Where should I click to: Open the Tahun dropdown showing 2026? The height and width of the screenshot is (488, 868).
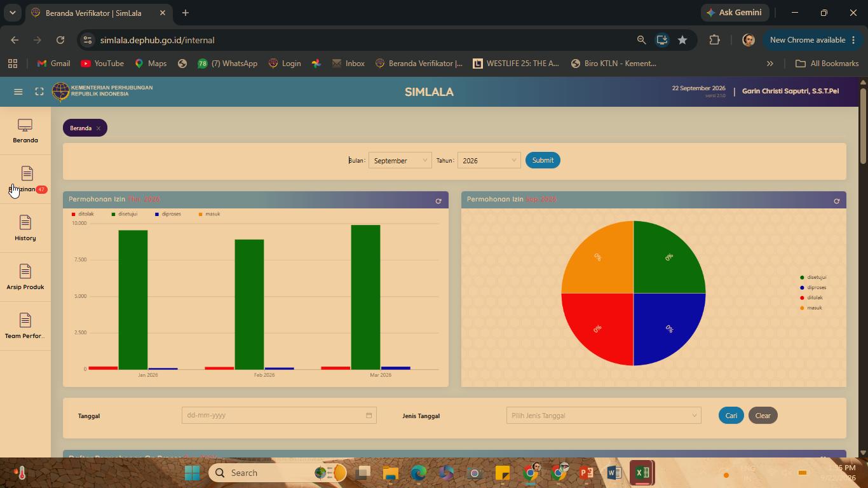pos(489,160)
